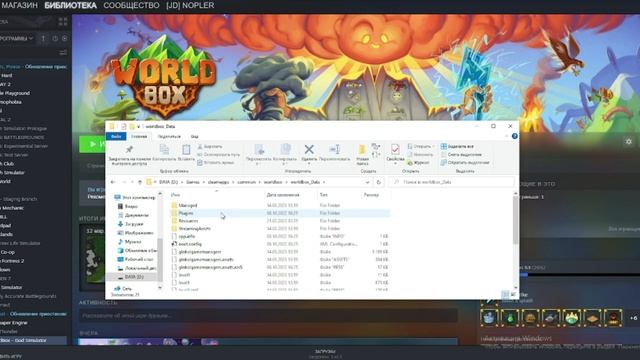Click the Games breadcrumb in the address bar
640x360 pixels.
193,182
